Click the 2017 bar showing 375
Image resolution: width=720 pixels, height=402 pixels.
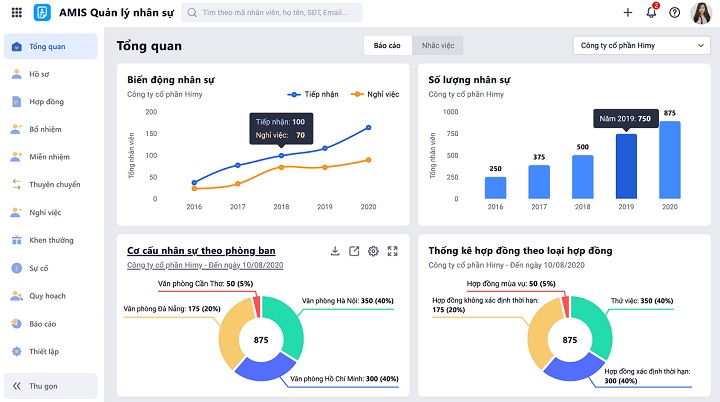pos(539,182)
